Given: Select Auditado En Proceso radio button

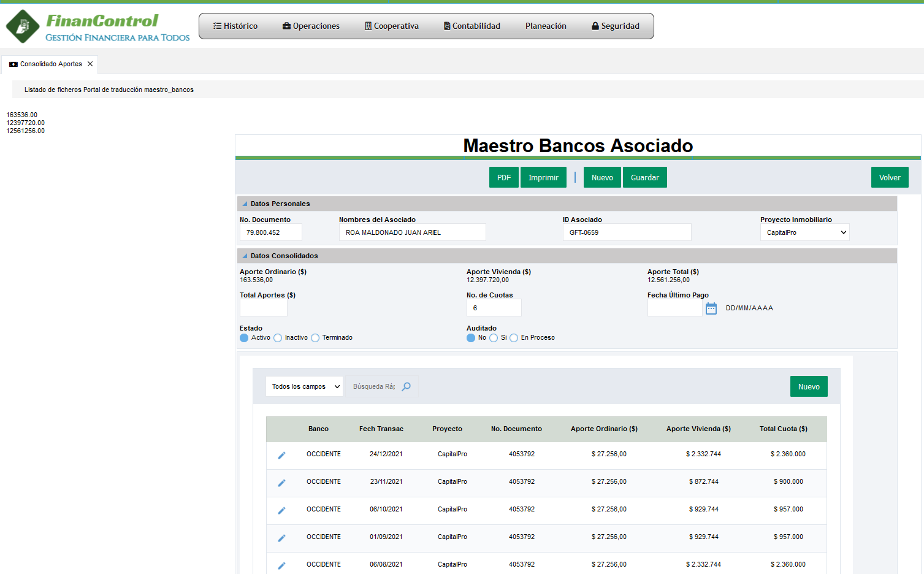Looking at the screenshot, I should [514, 338].
